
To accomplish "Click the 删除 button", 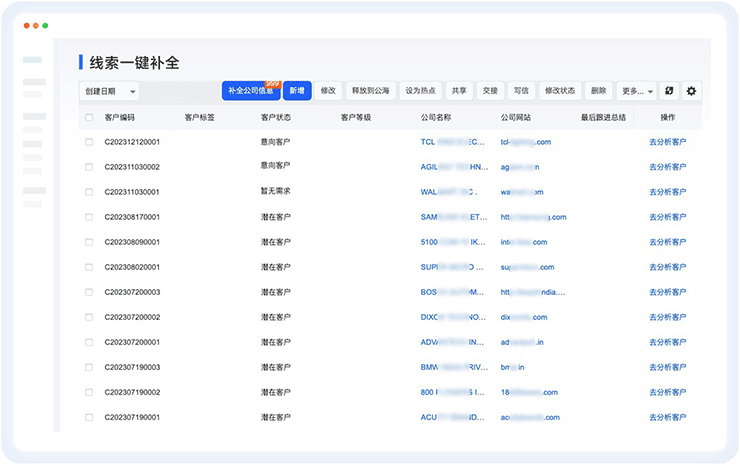I will pos(598,91).
